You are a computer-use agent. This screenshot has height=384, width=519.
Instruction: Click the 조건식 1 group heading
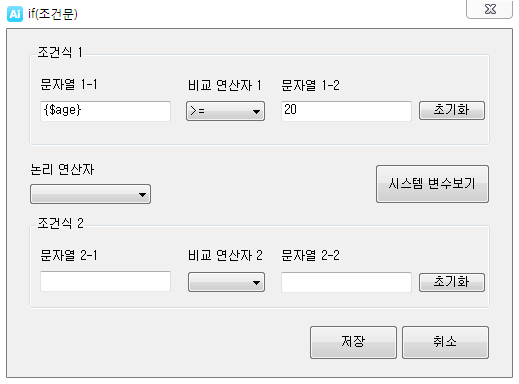click(60, 52)
